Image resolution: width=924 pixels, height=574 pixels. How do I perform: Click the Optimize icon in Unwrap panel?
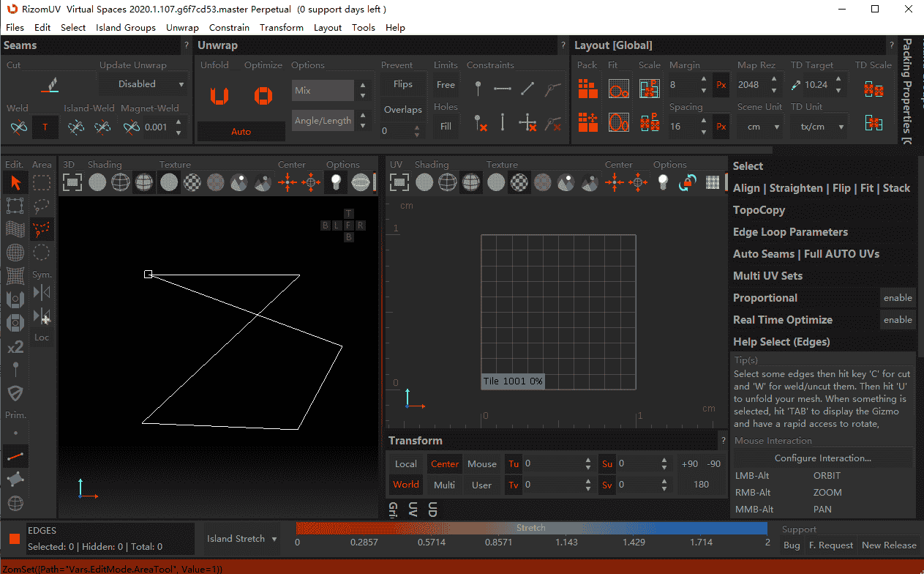coord(263,95)
